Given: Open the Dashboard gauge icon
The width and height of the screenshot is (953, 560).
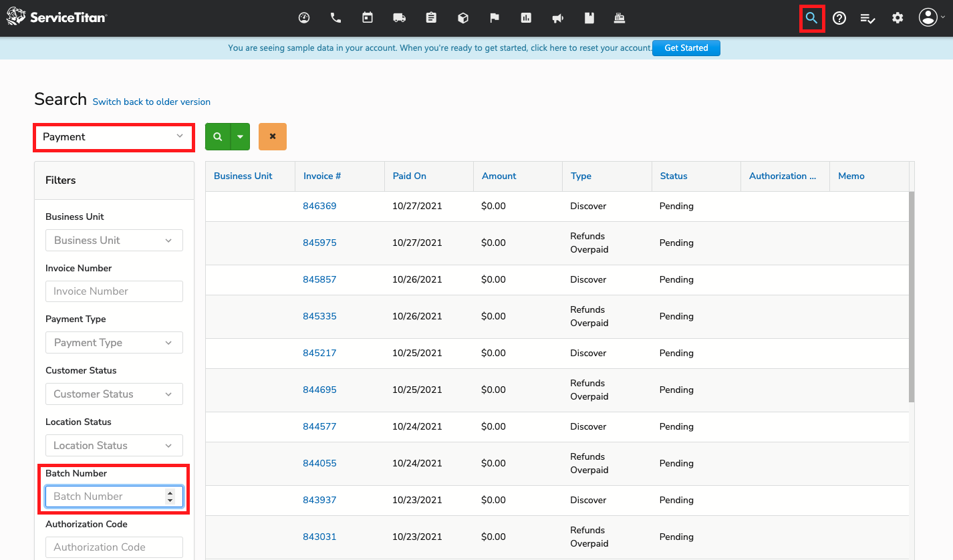Looking at the screenshot, I should tap(304, 18).
